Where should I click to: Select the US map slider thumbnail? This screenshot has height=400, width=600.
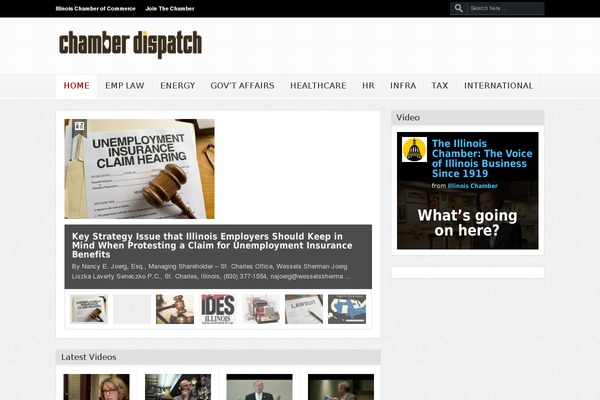tap(347, 309)
